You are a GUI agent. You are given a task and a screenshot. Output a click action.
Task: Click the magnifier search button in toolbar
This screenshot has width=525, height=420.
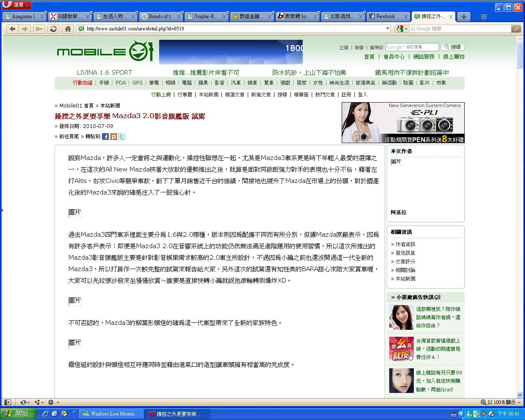pyautogui.click(x=516, y=29)
